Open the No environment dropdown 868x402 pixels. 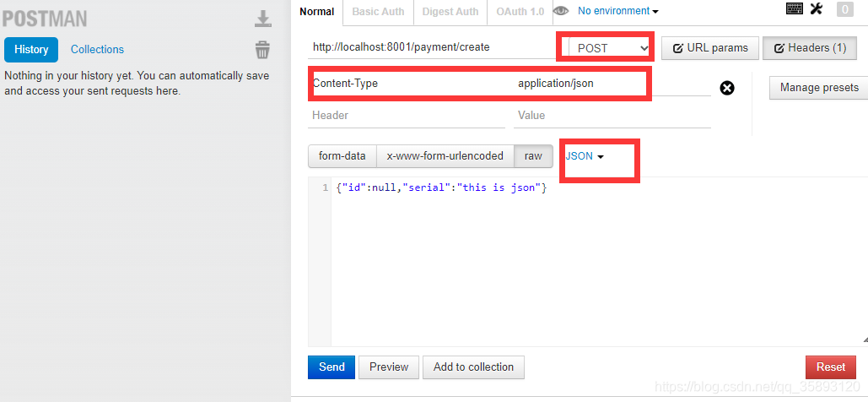click(617, 10)
